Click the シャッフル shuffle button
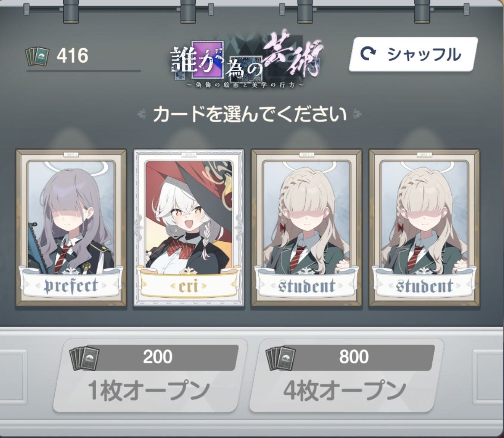 413,54
